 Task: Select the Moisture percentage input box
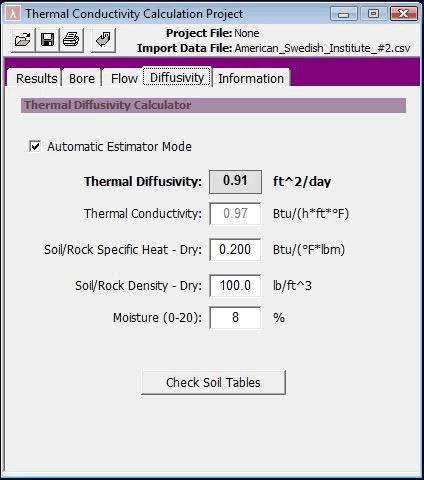point(235,318)
